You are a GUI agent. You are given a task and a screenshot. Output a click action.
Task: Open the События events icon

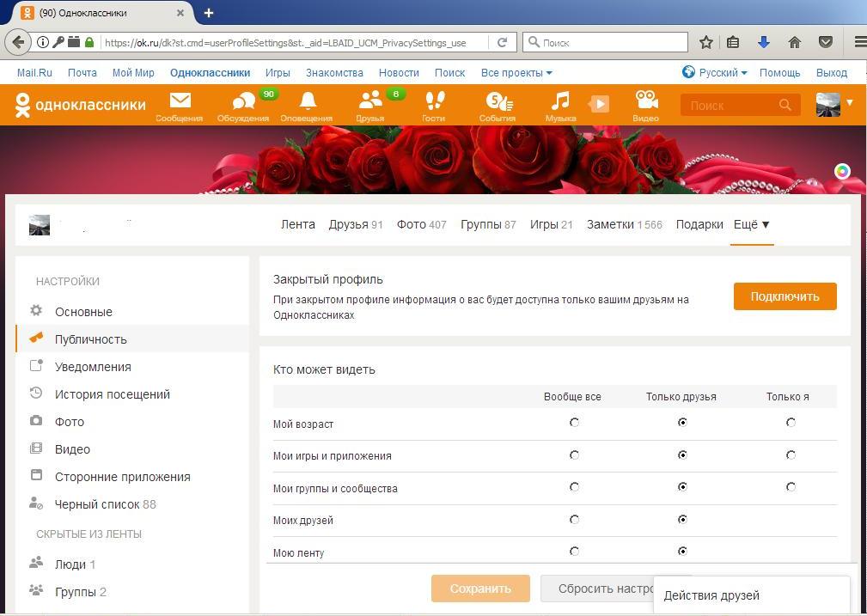[x=498, y=105]
